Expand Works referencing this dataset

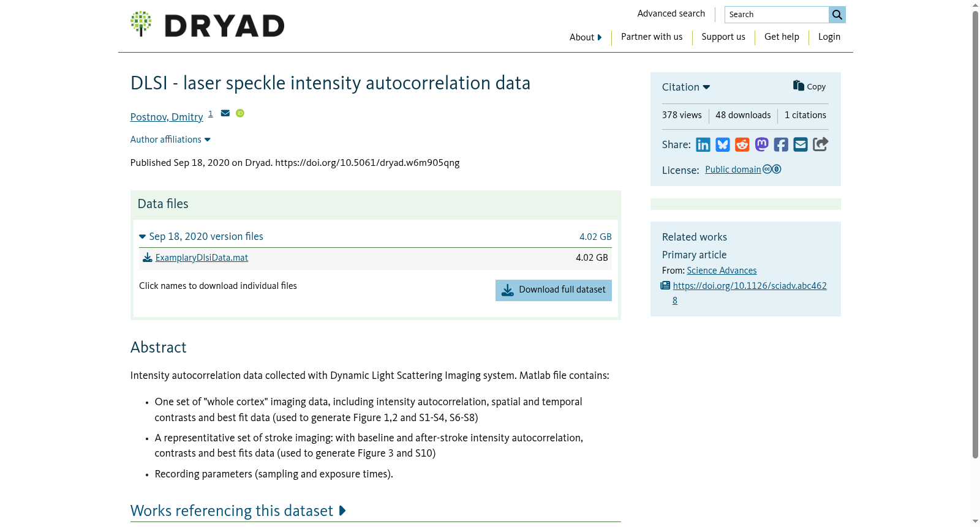pos(238,510)
